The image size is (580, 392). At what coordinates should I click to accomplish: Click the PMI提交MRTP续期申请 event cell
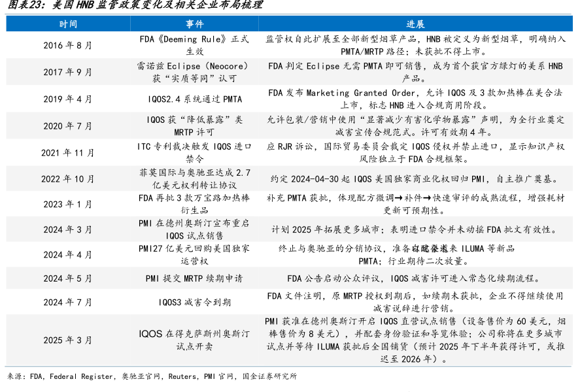pyautogui.click(x=194, y=278)
